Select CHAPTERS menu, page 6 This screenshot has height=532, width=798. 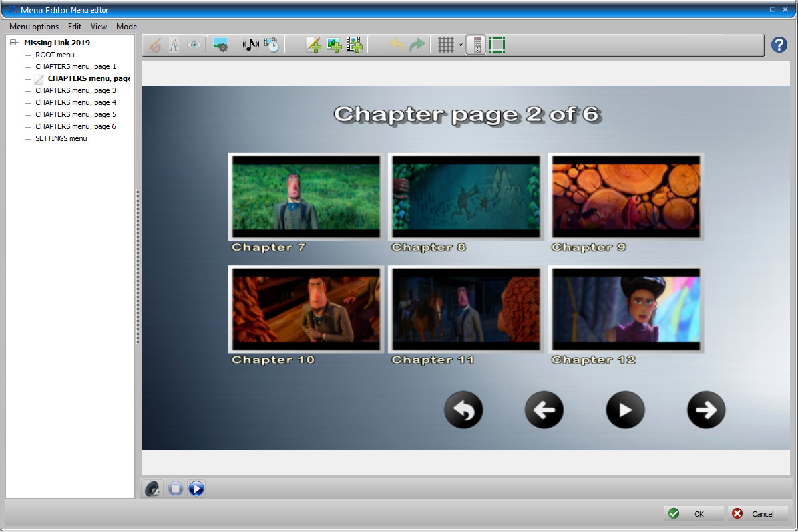point(76,126)
